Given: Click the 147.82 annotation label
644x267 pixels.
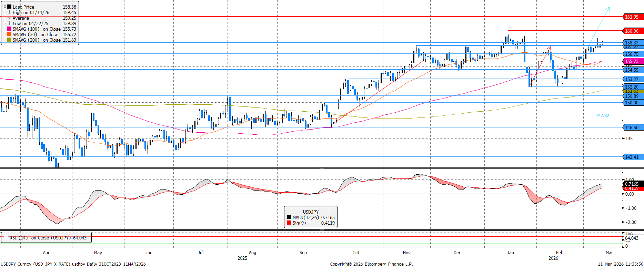Looking at the screenshot, I should point(602,115).
